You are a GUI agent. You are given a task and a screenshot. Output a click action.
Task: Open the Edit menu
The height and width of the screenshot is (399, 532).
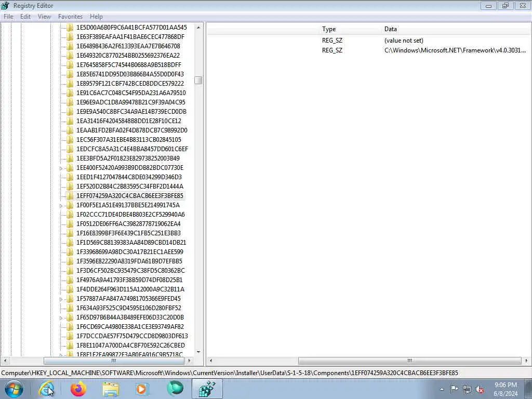(25, 17)
